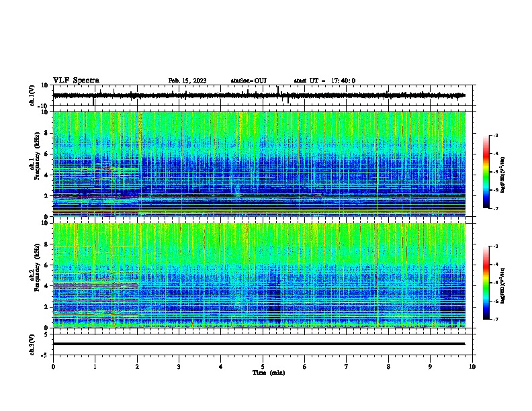Click the ch.1 spectrogram plot area
The image size is (532, 411).
(x=259, y=164)
